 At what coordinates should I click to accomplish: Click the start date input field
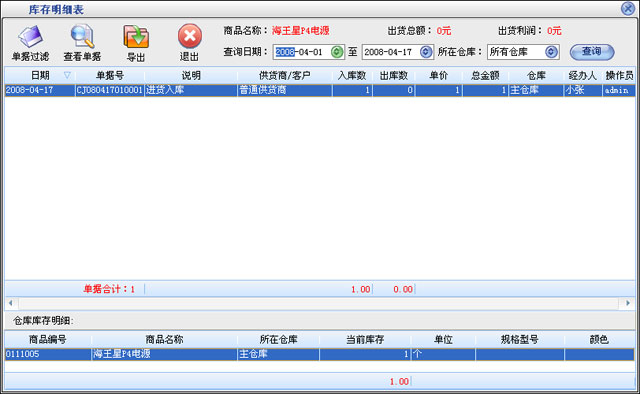pos(302,52)
